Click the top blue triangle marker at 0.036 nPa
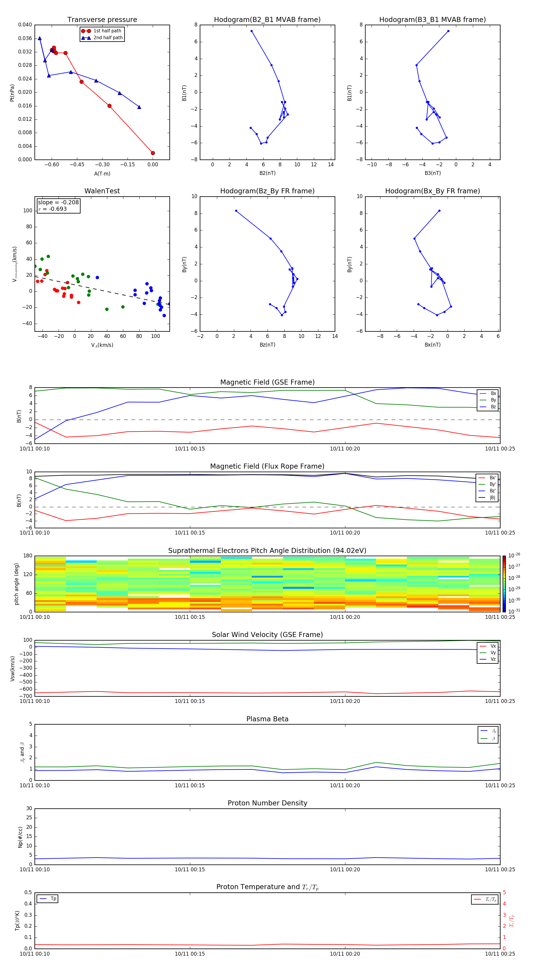The height and width of the screenshot is (980, 535). [x=40, y=38]
